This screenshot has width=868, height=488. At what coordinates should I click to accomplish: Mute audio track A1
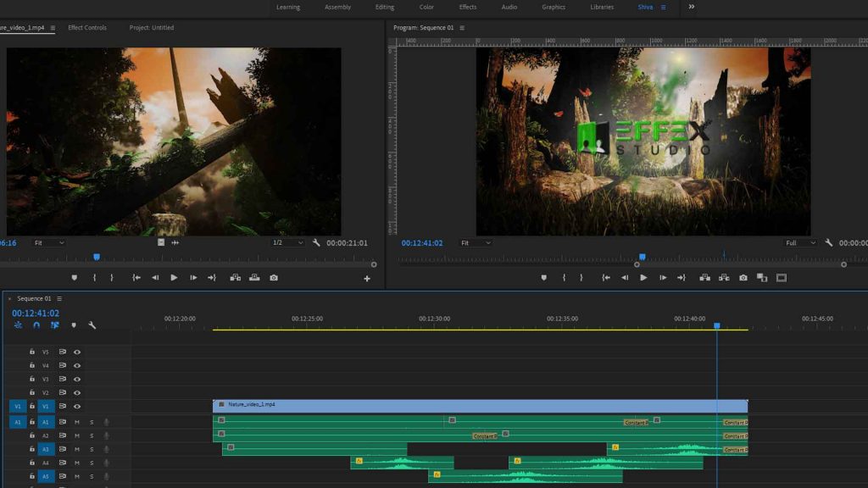[77, 422]
